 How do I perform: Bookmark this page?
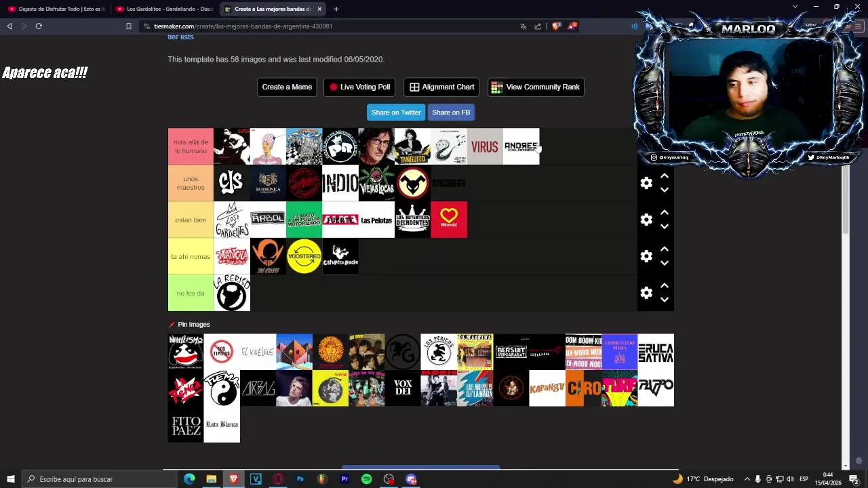click(128, 26)
